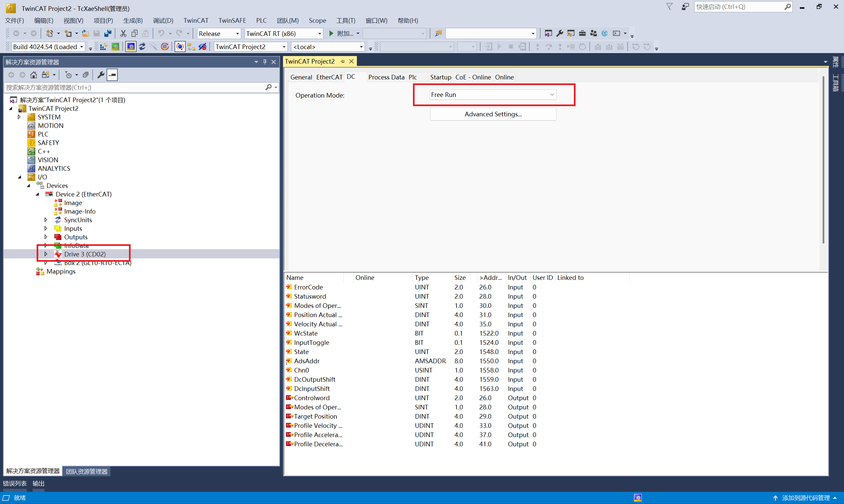
Task: Toggle auto-hide pin of solution explorer
Action: pyautogui.click(x=265, y=62)
